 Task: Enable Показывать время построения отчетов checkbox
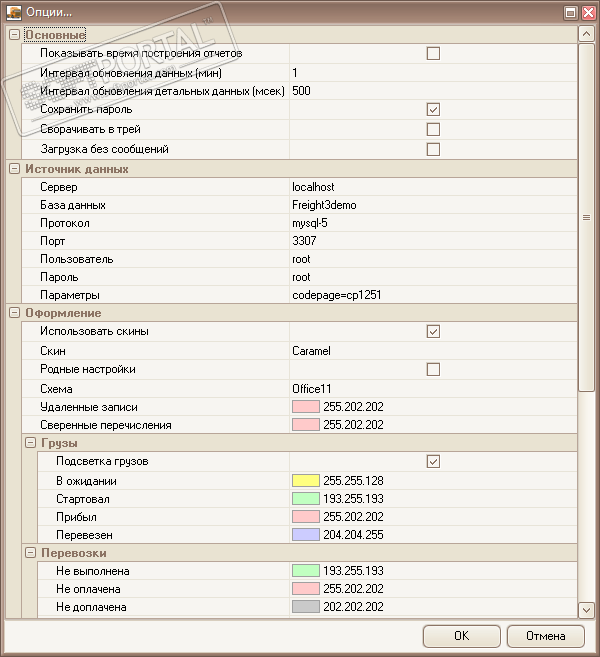pos(433,54)
